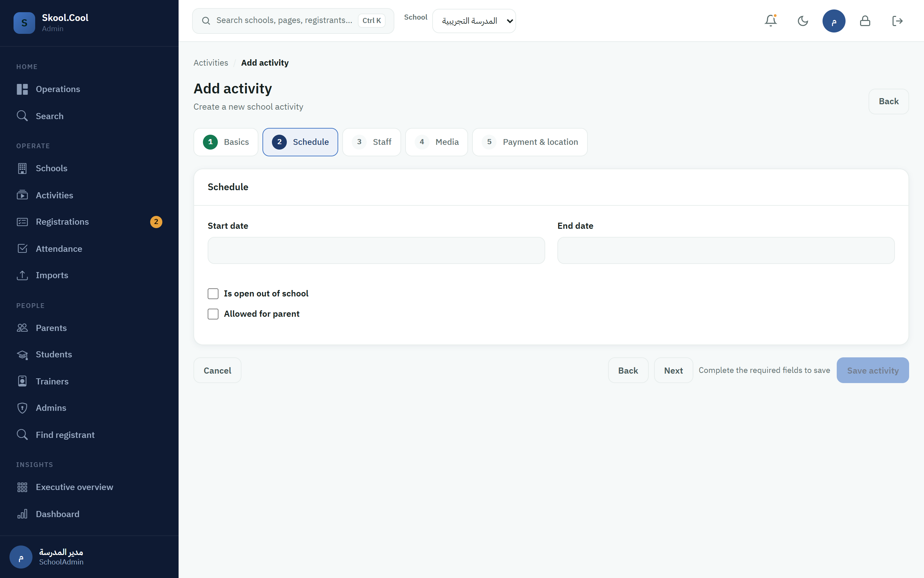
Task: Click the bottom Back button beside Next
Action: 628,370
